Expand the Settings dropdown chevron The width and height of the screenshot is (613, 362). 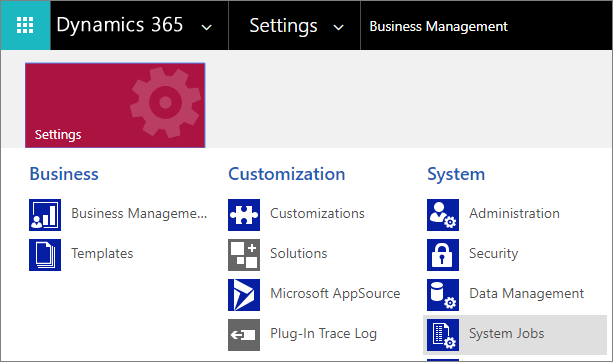[338, 27]
